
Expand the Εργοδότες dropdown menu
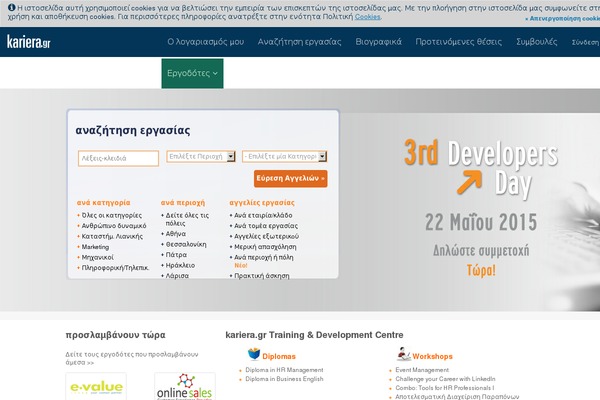click(x=192, y=73)
